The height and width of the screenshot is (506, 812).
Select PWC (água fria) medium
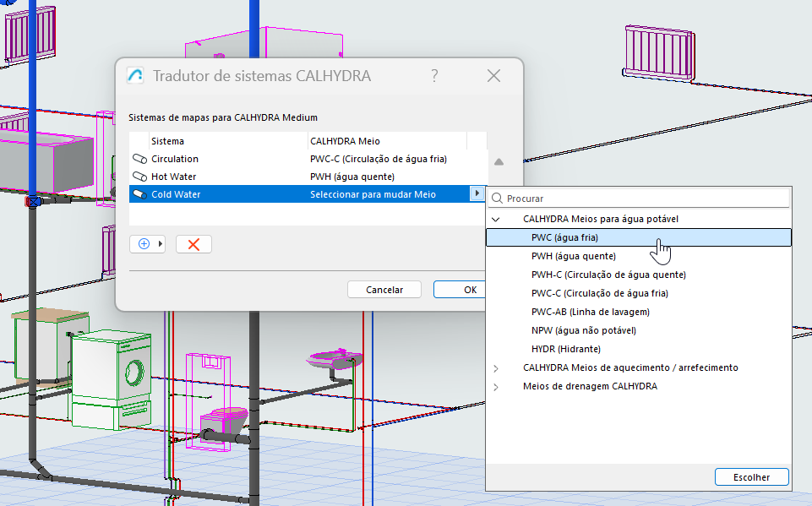tap(639, 237)
